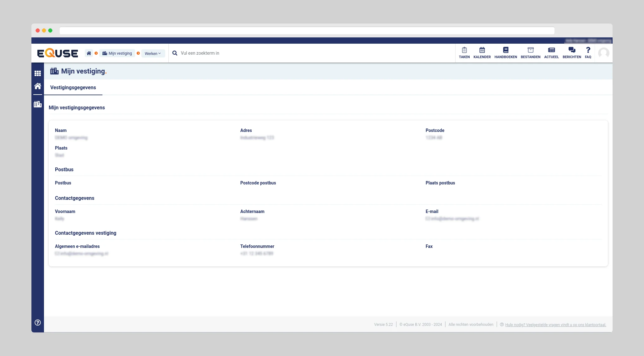Open the user profile avatar
Screen dimensions: 644x356
(x=603, y=53)
